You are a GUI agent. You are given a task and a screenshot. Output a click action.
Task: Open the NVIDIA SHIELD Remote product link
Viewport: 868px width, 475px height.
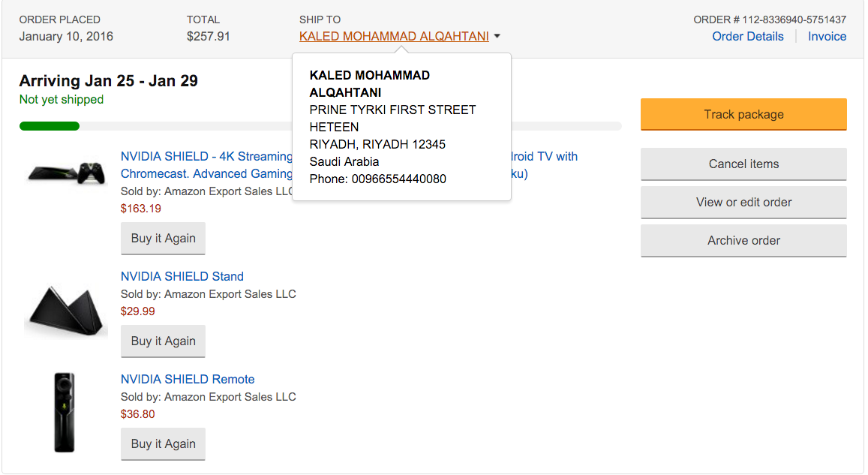coord(188,379)
